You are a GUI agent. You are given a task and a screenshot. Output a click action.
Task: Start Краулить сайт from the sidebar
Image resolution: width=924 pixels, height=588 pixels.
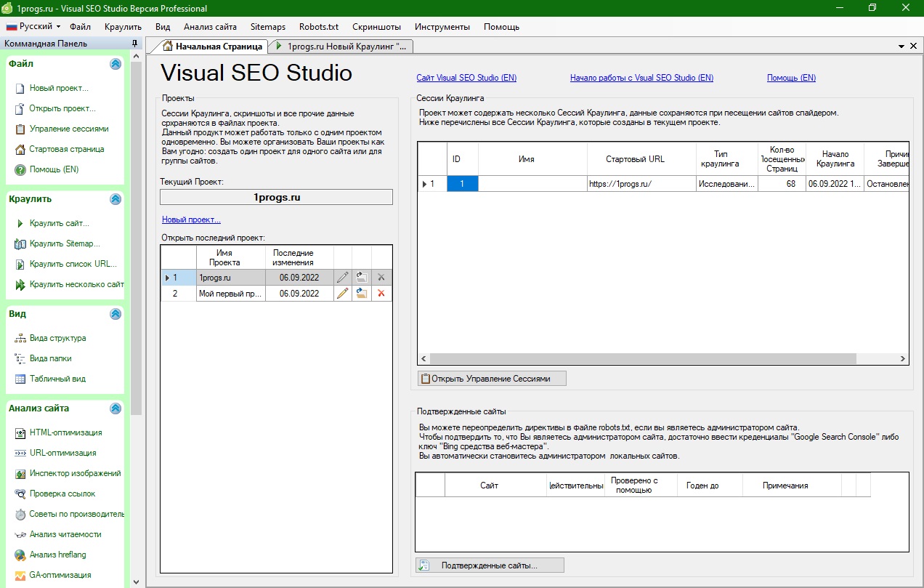click(60, 223)
